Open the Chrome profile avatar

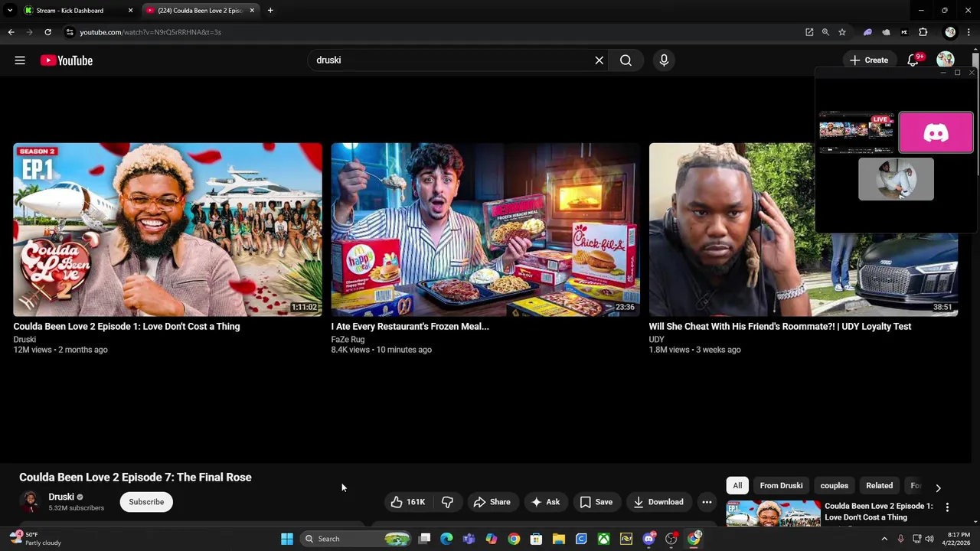pos(950,32)
